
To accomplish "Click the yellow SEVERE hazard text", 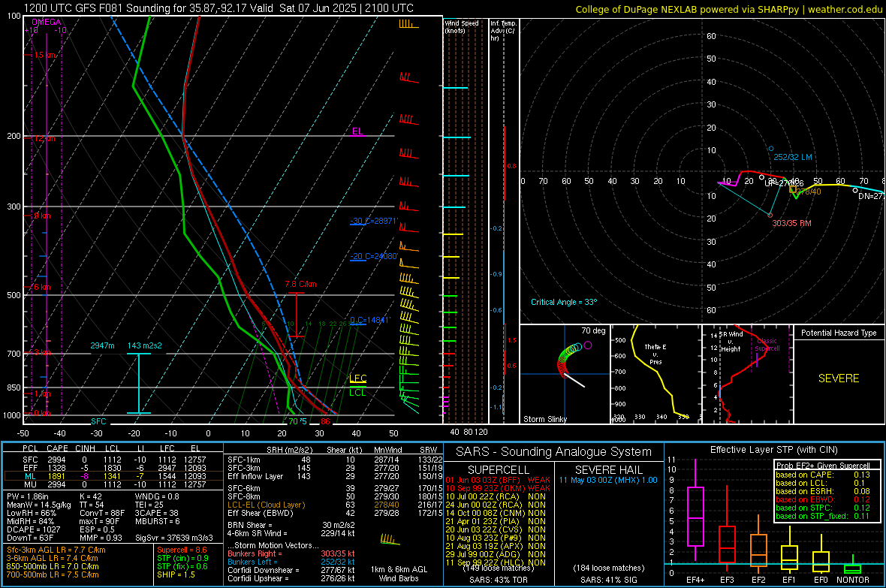I will (839, 378).
